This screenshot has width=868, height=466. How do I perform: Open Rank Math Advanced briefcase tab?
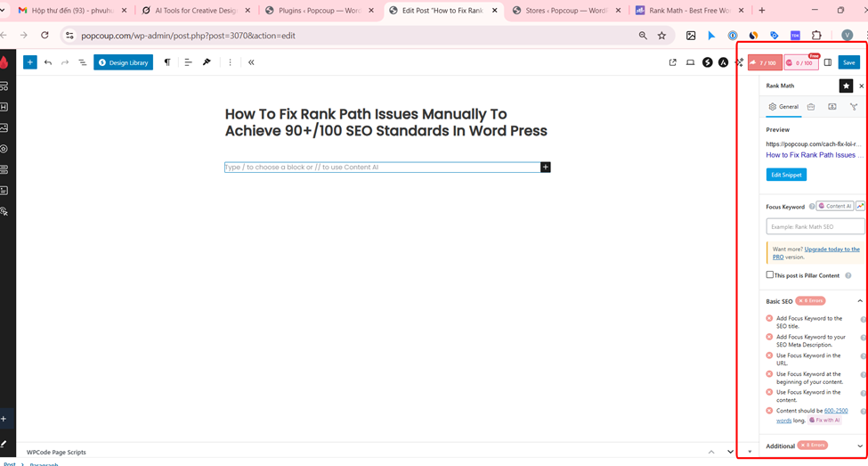pyautogui.click(x=811, y=107)
